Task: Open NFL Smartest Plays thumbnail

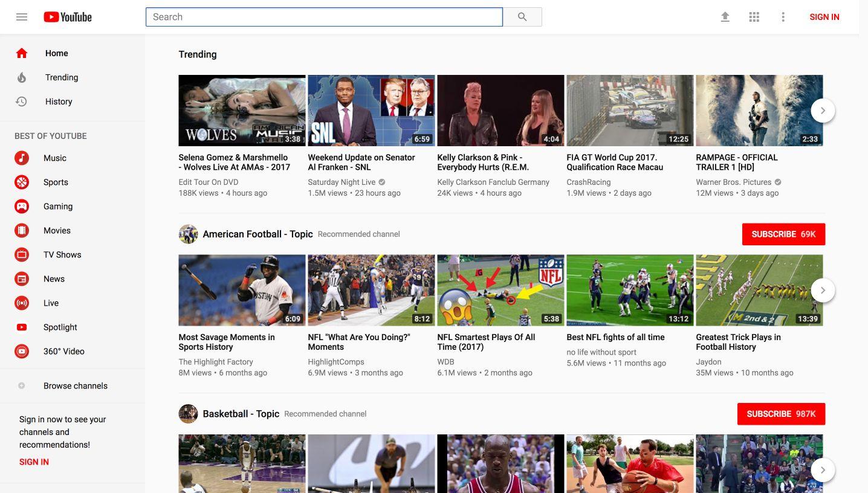Action: 500,290
